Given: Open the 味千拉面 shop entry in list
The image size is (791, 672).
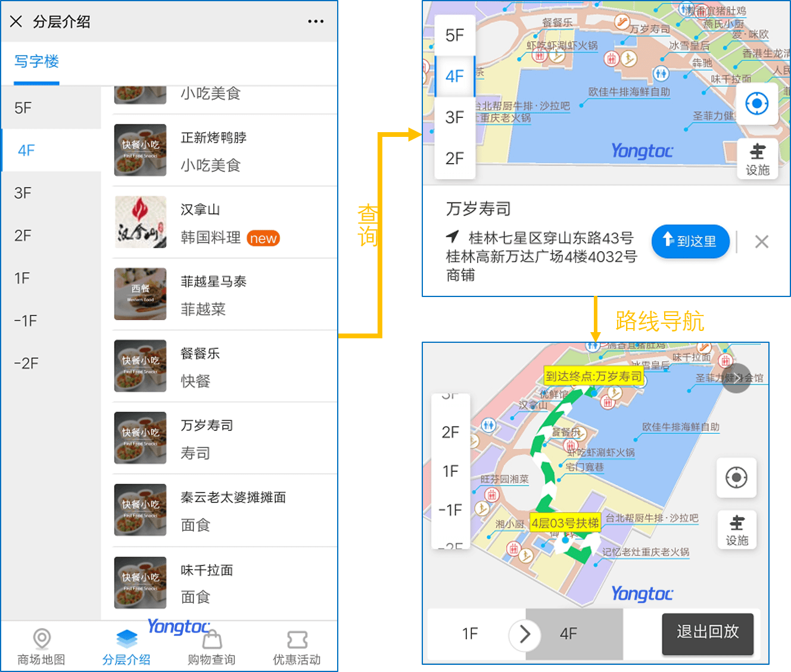Looking at the screenshot, I should coord(225,583).
